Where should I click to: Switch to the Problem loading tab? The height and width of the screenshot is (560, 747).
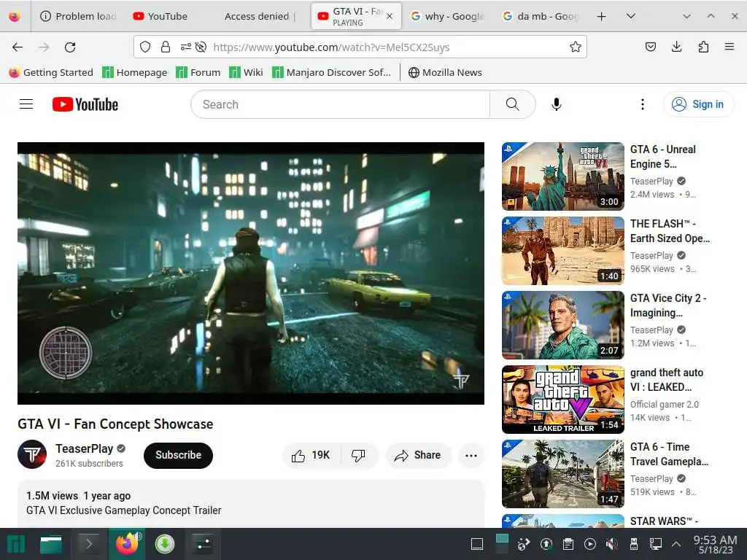(x=79, y=16)
